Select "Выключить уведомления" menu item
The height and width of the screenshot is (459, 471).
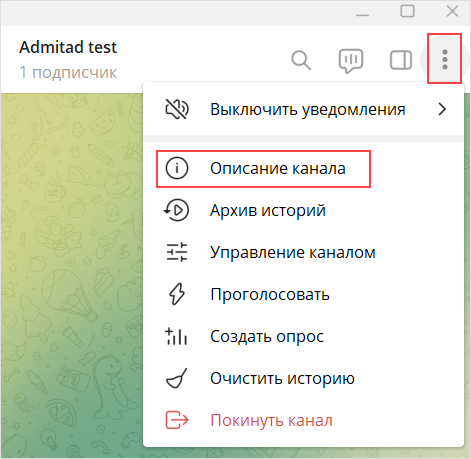[303, 109]
